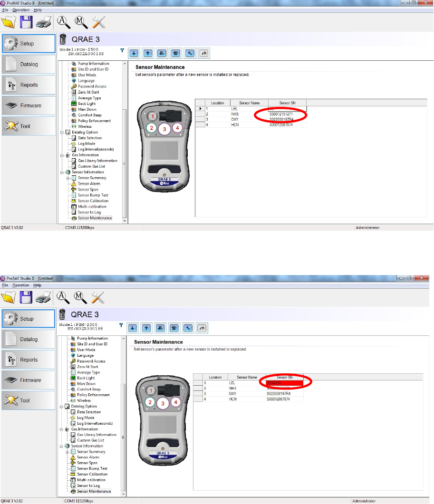This screenshot has width=434, height=504.
Task: Manual-detect (M magnifier) icon in top window
Action: (81, 22)
